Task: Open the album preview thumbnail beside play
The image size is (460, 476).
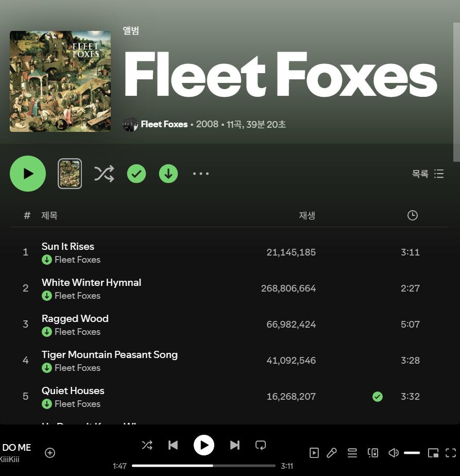Action: [70, 174]
